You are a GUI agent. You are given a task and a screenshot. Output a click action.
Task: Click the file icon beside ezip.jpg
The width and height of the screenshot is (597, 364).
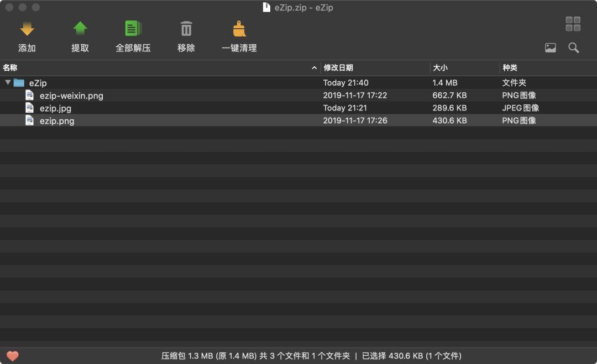click(29, 108)
